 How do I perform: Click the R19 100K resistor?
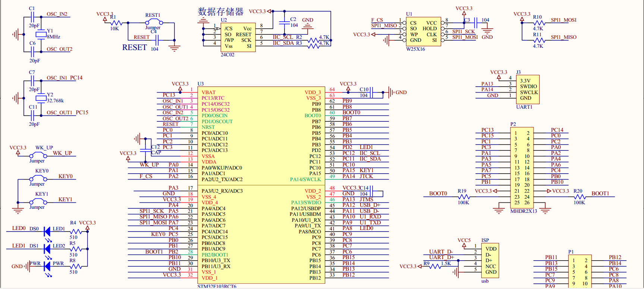click(463, 196)
